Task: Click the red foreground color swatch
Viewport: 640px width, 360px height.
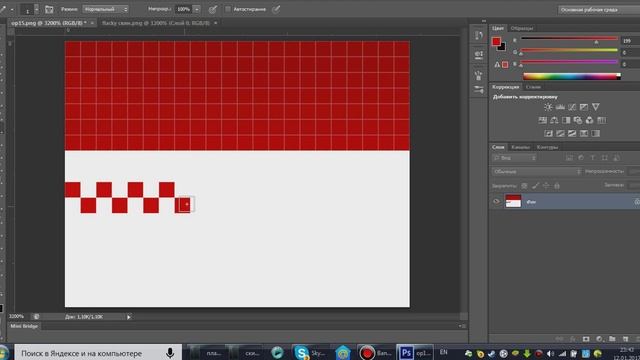Action: (496, 41)
